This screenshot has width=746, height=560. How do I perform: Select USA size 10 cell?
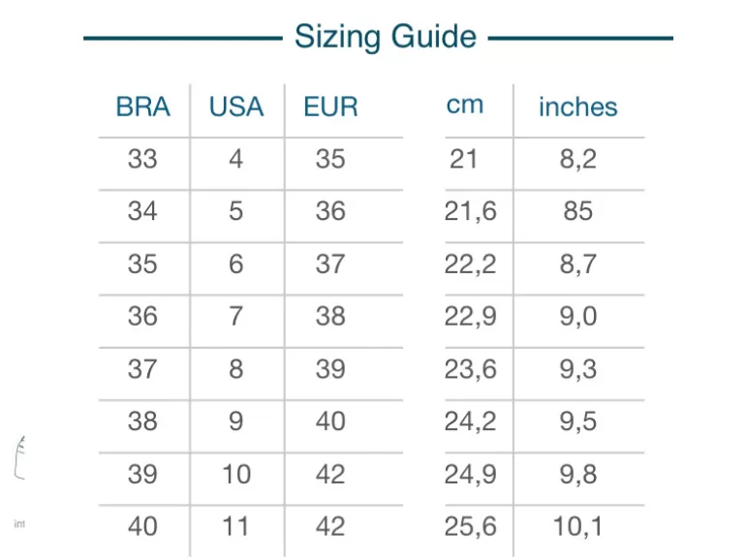click(236, 475)
